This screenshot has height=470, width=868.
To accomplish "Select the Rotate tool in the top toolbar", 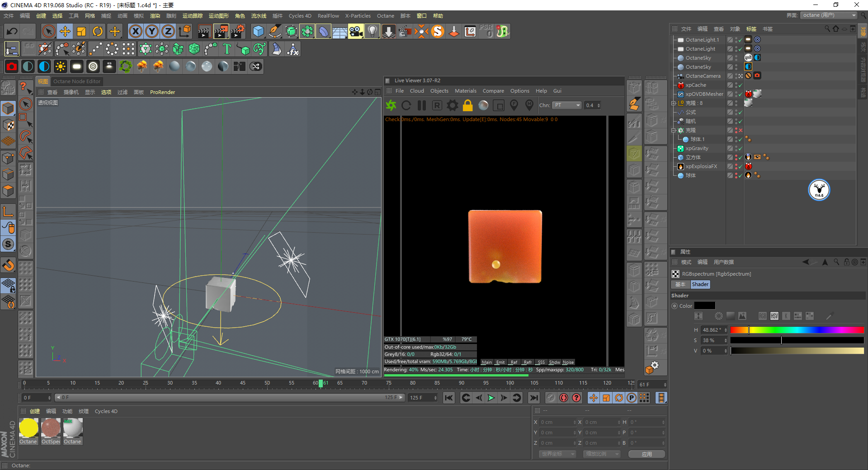I will pyautogui.click(x=98, y=31).
